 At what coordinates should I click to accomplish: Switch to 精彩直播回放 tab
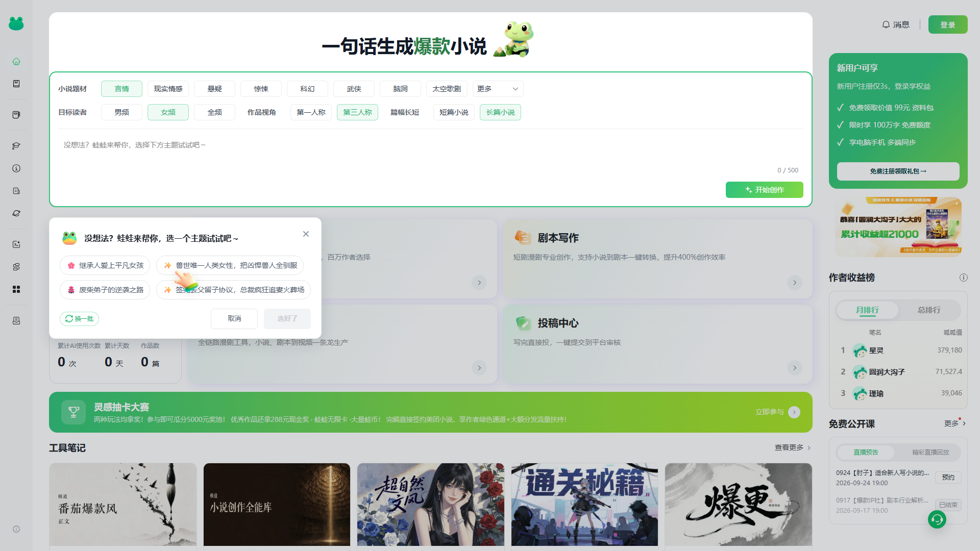coord(930,453)
